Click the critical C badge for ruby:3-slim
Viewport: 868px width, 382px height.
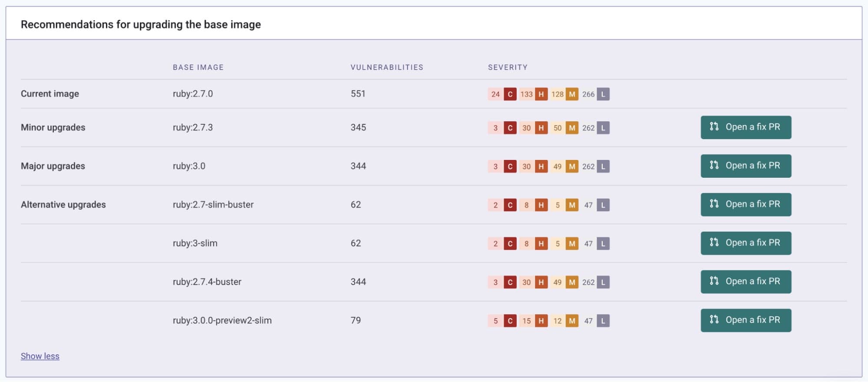click(x=510, y=244)
